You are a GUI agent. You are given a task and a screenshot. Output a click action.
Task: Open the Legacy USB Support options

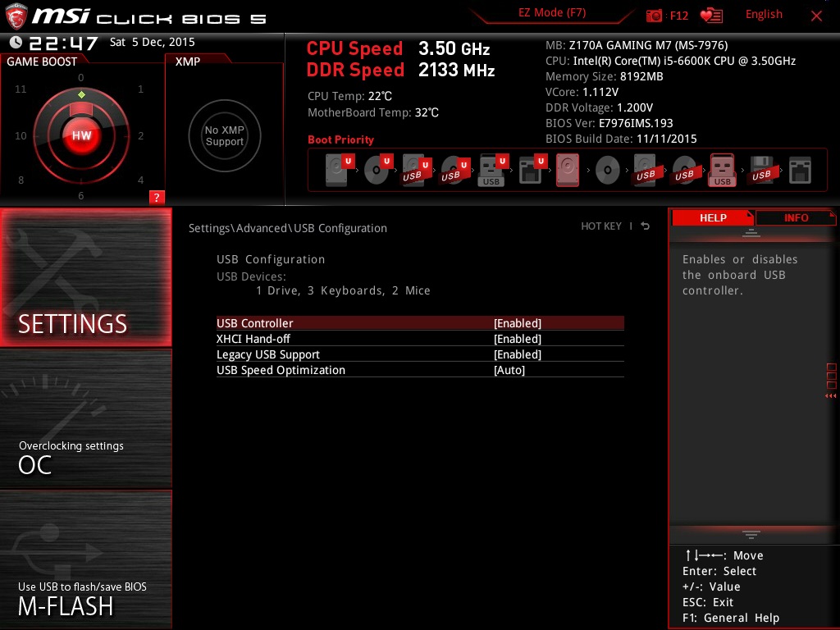(517, 354)
